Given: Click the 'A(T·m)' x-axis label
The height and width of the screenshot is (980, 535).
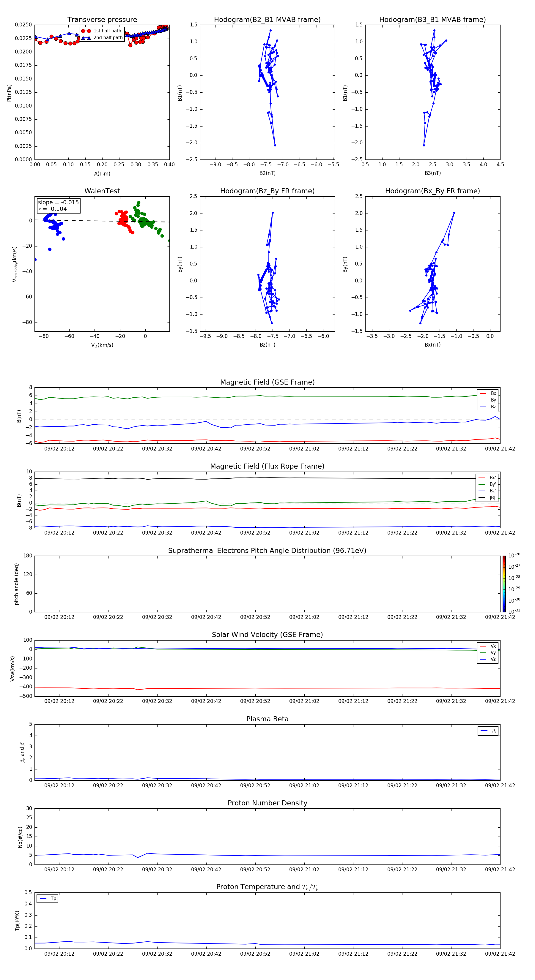Looking at the screenshot, I should (x=102, y=174).
